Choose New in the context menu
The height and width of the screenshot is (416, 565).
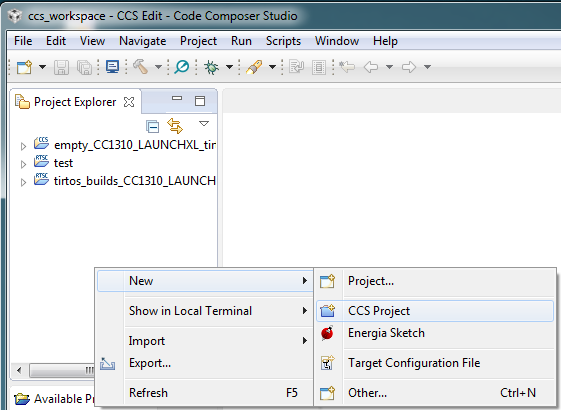point(205,281)
